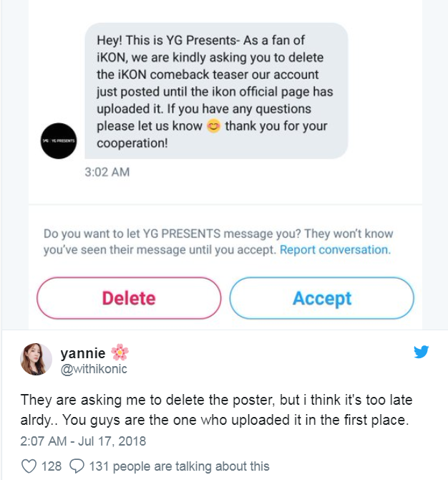Open the @withikonic handle link
Screen dimensions: 448x480
click(x=94, y=368)
